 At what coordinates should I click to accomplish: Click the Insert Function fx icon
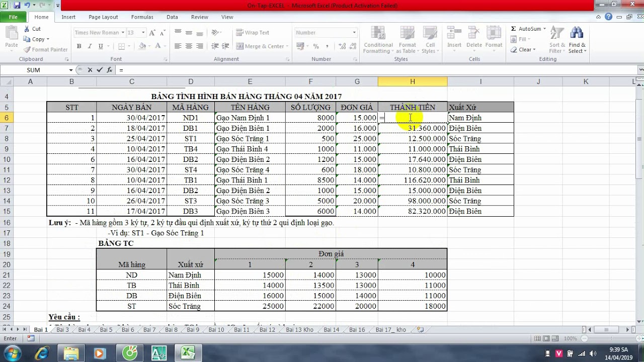tap(110, 70)
